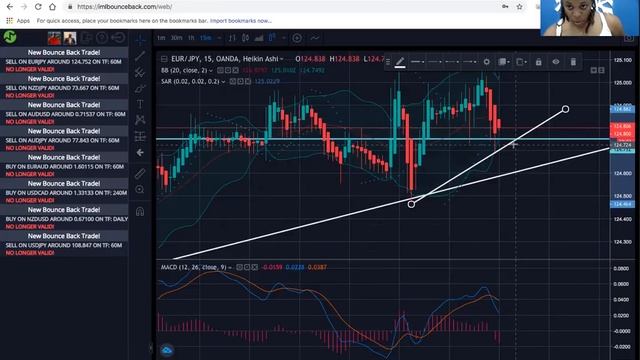Click the circular icon in sidebar header
The height and width of the screenshot is (360, 640).
coord(102,38)
